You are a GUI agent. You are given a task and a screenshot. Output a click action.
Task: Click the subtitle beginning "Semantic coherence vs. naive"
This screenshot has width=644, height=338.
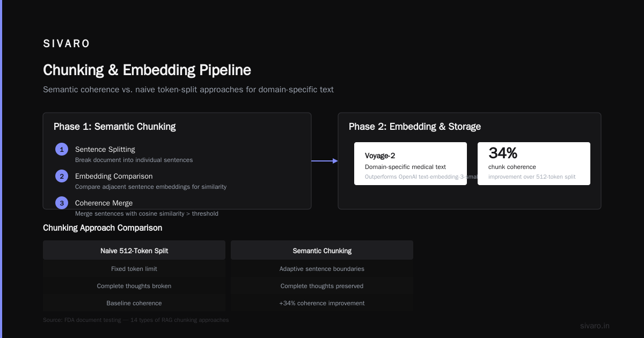point(188,90)
